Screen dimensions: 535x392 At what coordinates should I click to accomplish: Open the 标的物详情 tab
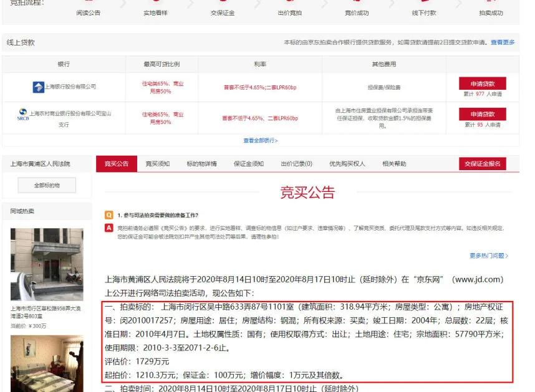pos(204,163)
